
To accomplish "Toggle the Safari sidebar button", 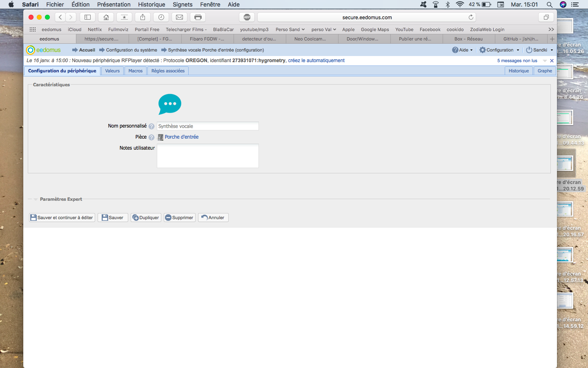I will (x=87, y=17).
